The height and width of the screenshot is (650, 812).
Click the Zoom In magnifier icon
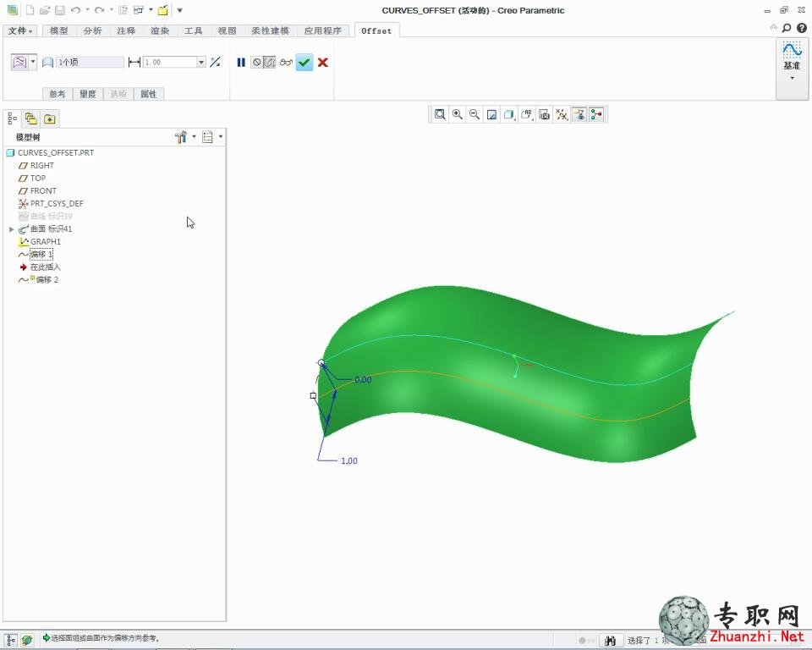458,114
